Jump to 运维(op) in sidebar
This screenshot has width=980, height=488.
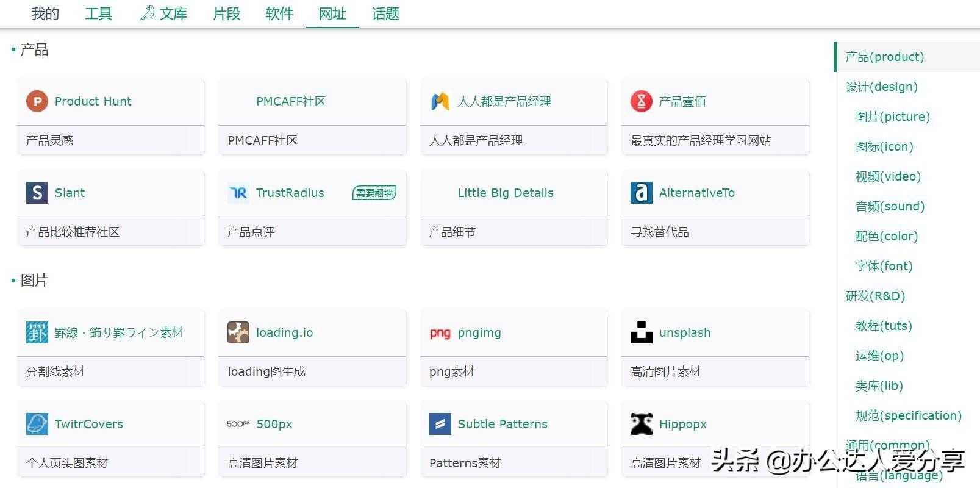[879, 356]
